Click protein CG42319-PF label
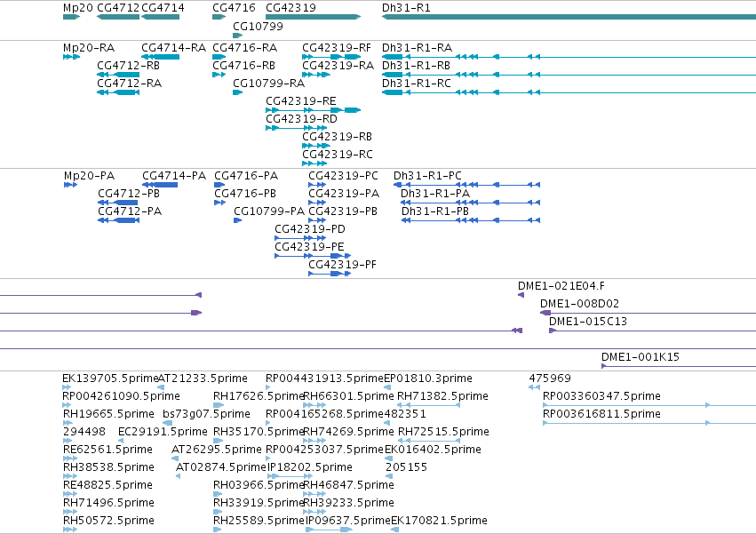This screenshot has width=756, height=534. point(342,265)
